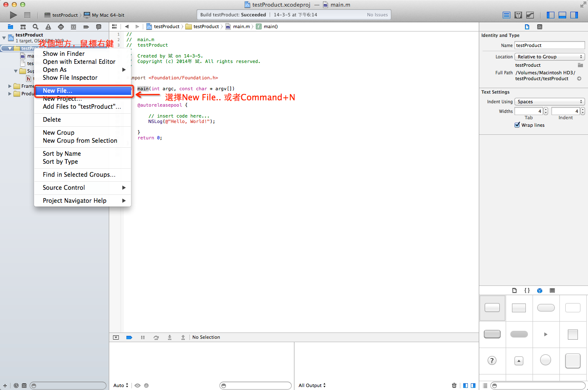This screenshot has width=588, height=390.
Task: Hide the Utilities right panel
Action: click(574, 15)
